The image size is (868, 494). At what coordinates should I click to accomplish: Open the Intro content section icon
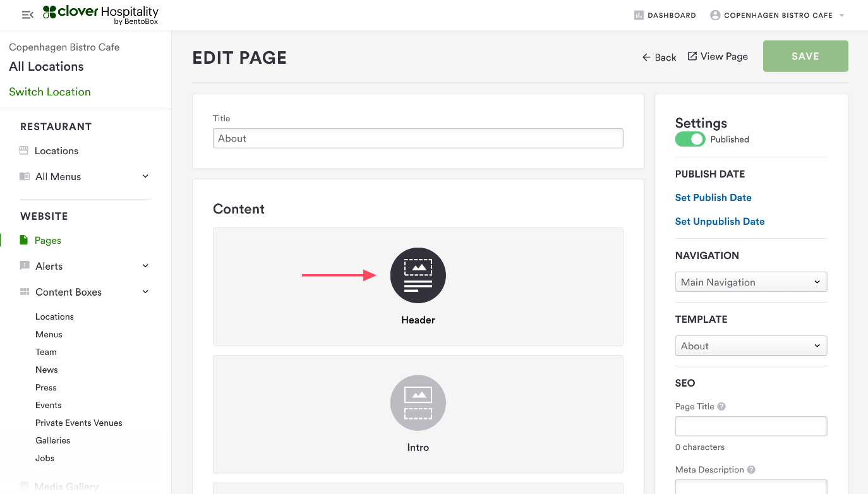click(x=418, y=403)
